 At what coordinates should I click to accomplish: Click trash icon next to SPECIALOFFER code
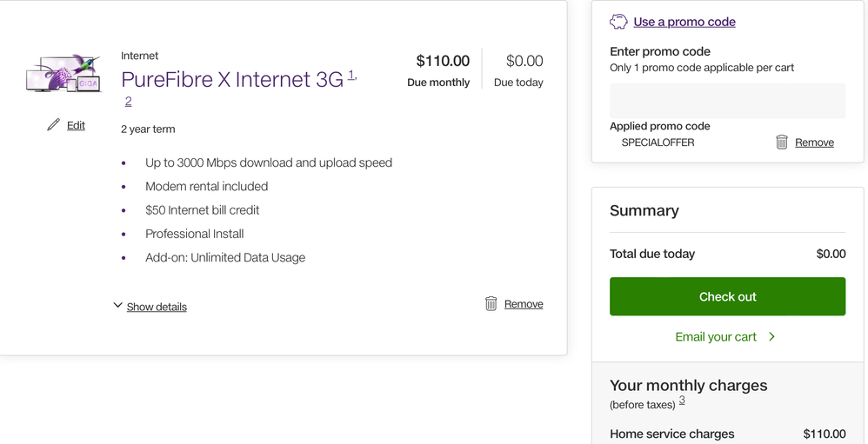click(782, 142)
